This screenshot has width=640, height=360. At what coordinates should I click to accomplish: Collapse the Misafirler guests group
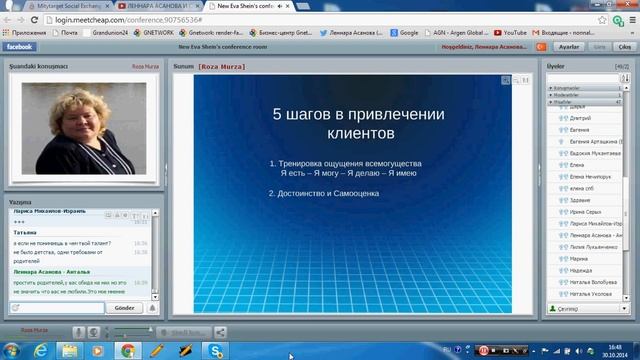pyautogui.click(x=584, y=102)
